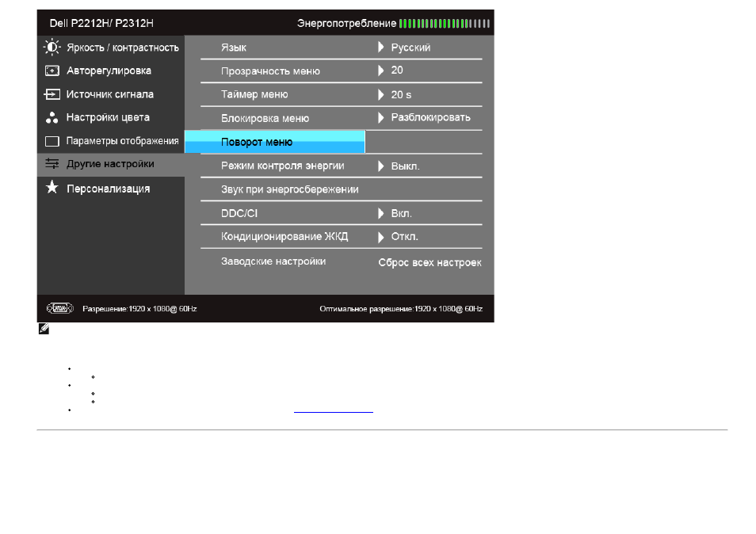Viewport: 756px width, 534px height.
Task: Click the Источник сигнала input source icon
Action: (52, 94)
